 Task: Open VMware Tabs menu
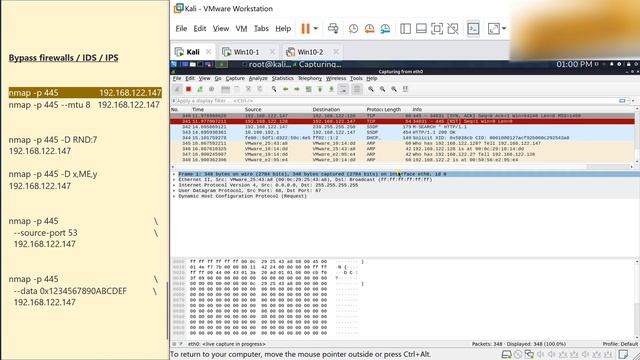click(x=261, y=29)
